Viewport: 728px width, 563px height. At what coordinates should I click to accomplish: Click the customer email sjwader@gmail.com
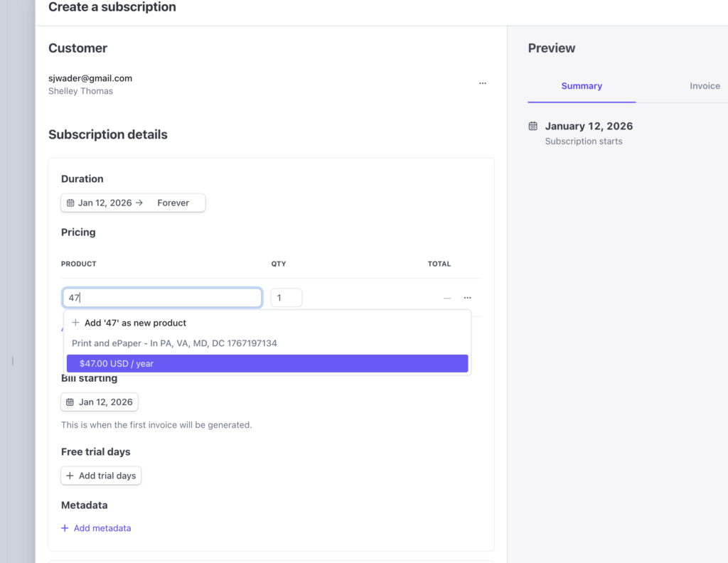90,78
